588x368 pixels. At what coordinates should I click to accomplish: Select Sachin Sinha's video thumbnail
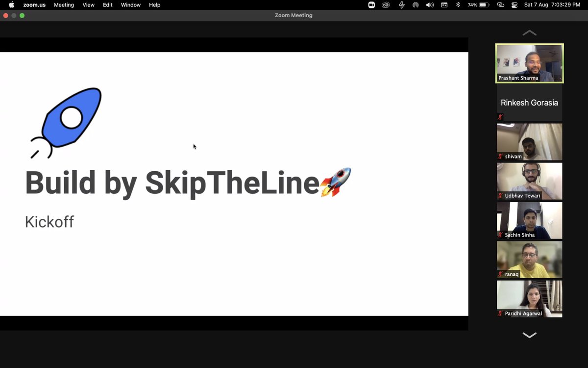(529, 220)
